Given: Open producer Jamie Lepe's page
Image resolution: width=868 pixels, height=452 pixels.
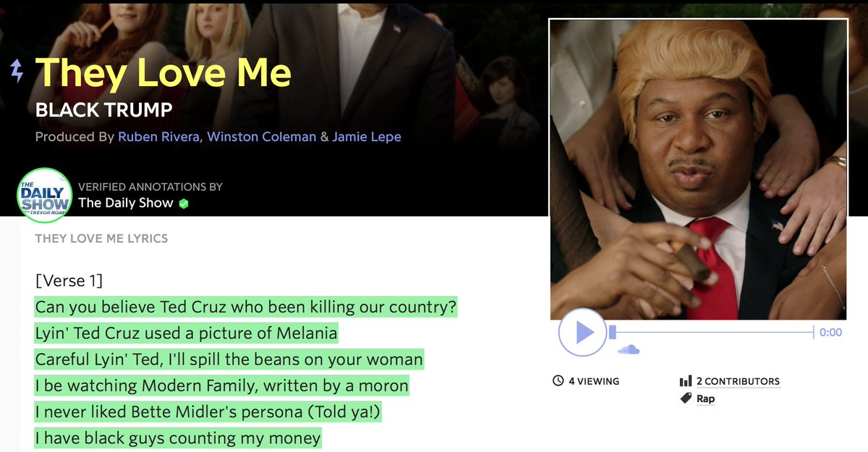Looking at the screenshot, I should (x=367, y=137).
